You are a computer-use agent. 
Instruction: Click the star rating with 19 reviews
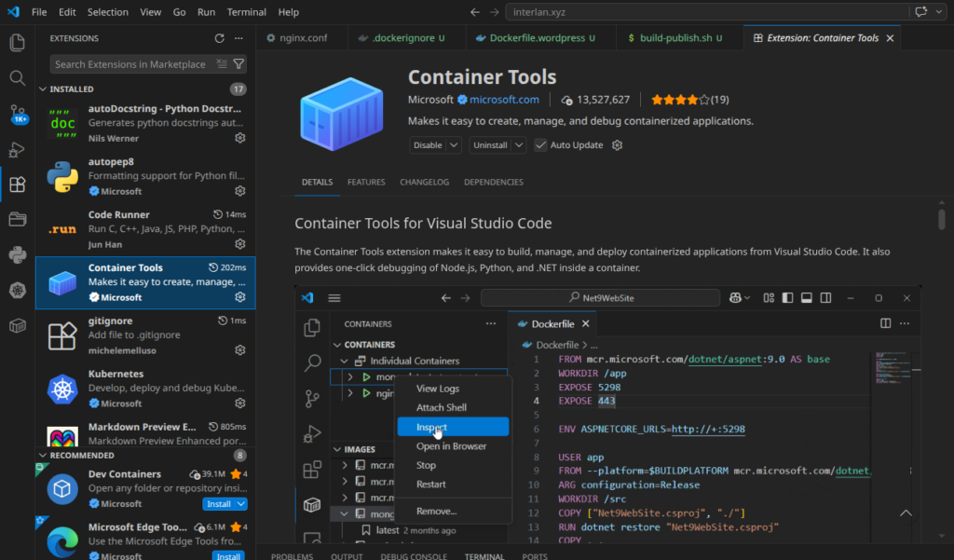point(690,99)
